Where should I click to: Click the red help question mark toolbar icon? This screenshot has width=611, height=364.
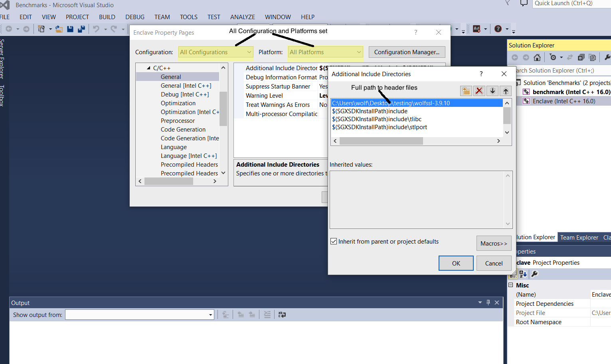tap(498, 29)
